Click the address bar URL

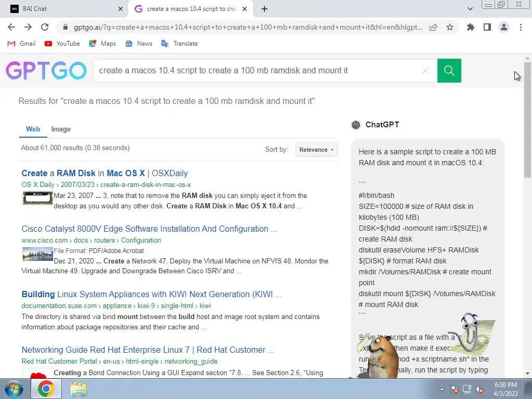pos(248,27)
